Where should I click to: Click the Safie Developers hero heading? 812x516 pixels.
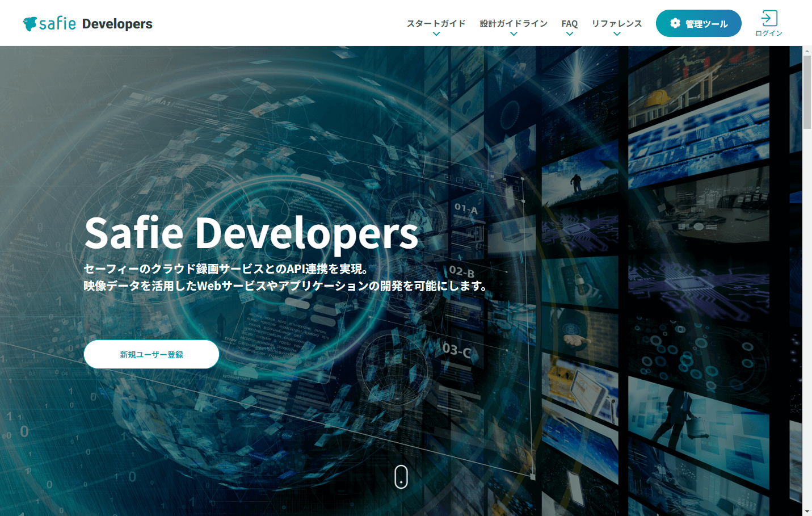coord(251,234)
